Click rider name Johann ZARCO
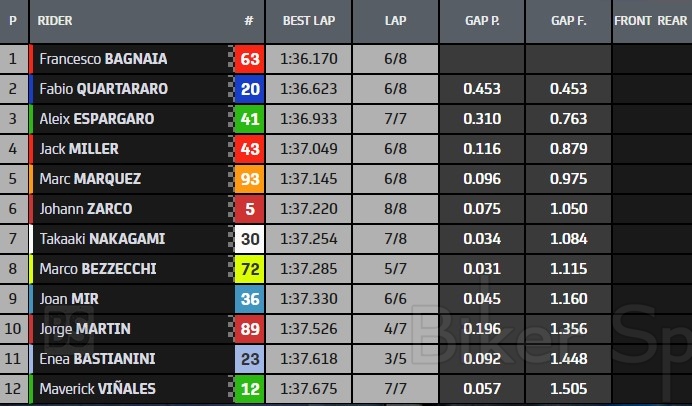This screenshot has width=692, height=406. pyautogui.click(x=85, y=209)
